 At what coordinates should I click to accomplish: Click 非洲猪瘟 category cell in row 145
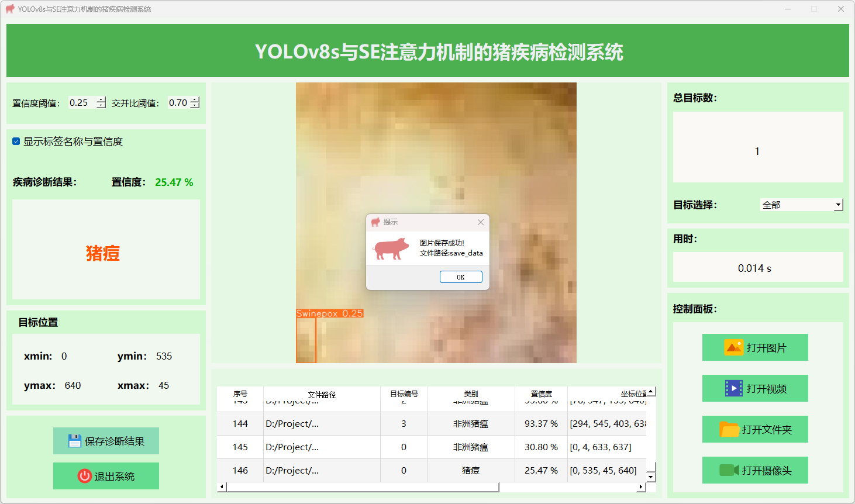tap(471, 447)
